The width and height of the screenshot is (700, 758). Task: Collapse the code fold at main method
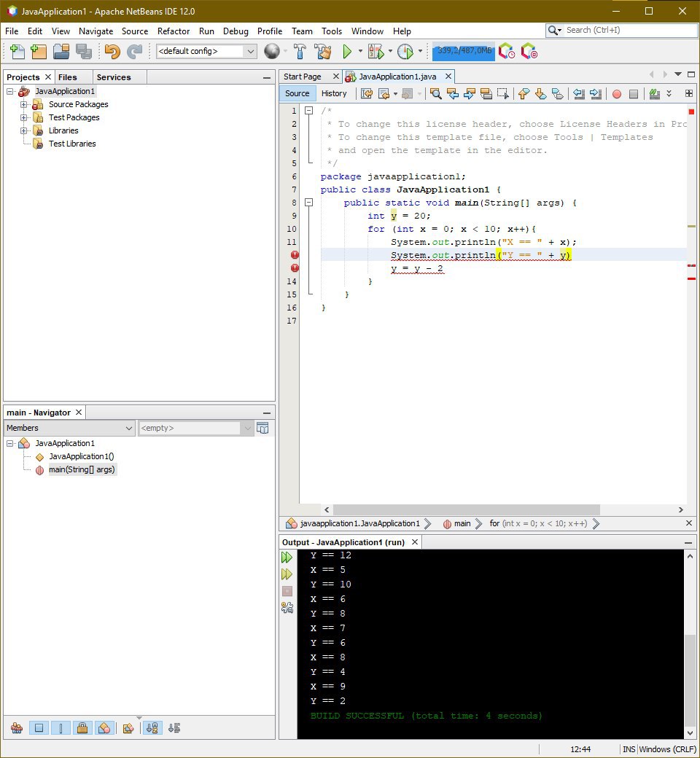click(308, 203)
